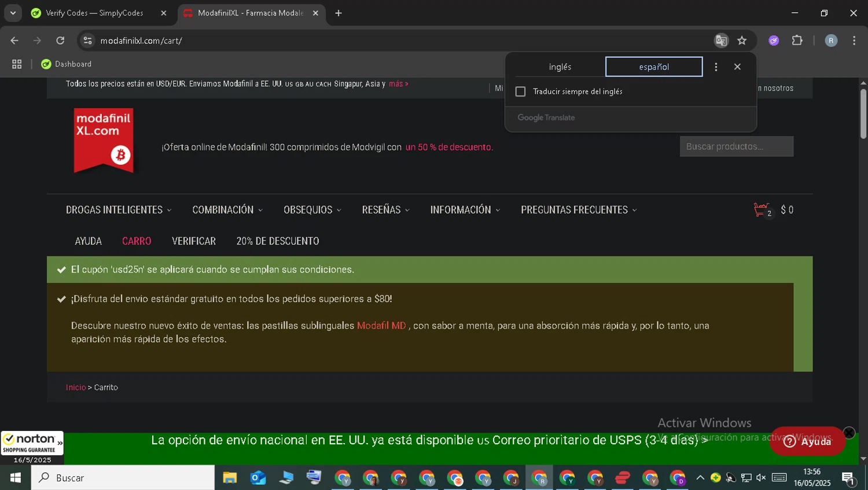The height and width of the screenshot is (490, 868).
Task: View site information icon in address bar
Action: coord(87,40)
